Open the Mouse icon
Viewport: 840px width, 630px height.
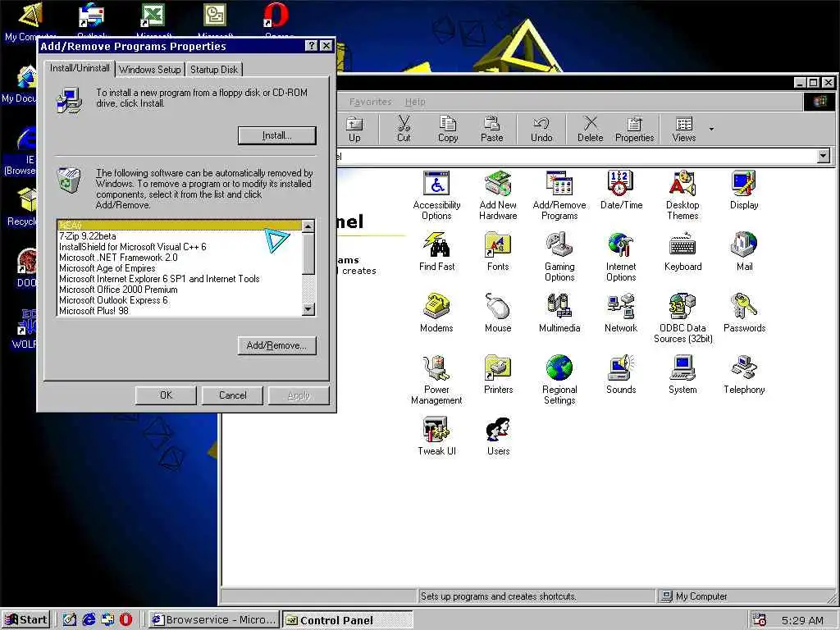tap(498, 313)
